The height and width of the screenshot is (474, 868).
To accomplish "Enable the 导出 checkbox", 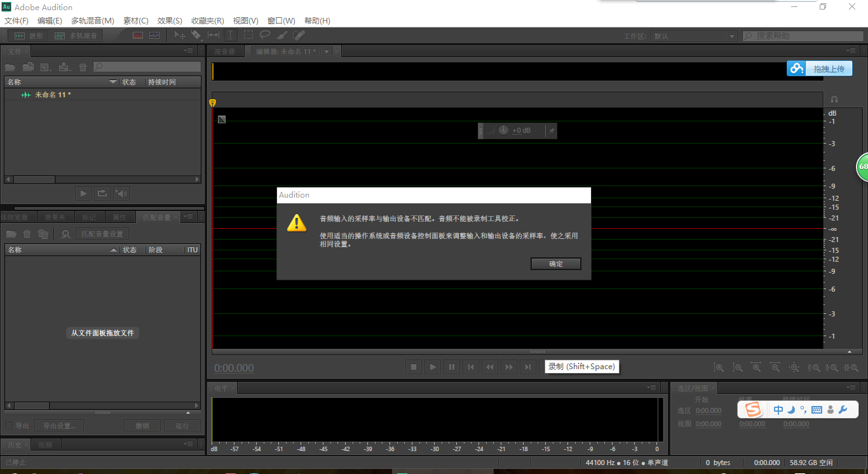I will pyautogui.click(x=9, y=426).
